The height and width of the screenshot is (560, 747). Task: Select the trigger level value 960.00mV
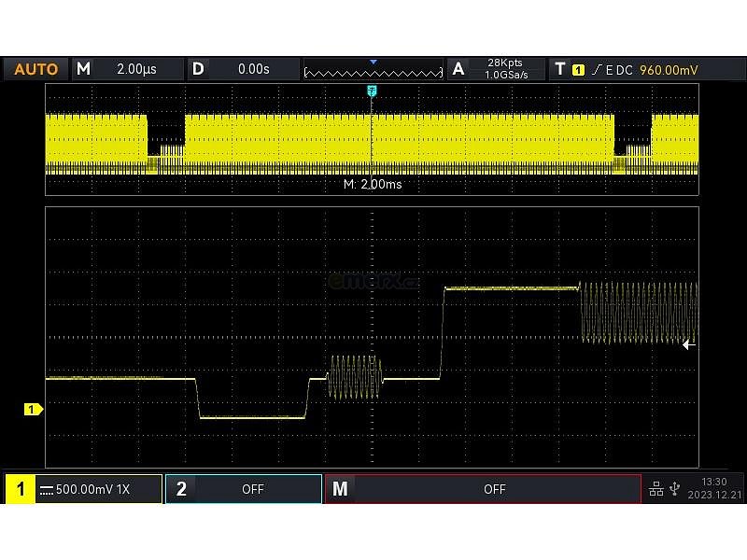tap(668, 69)
